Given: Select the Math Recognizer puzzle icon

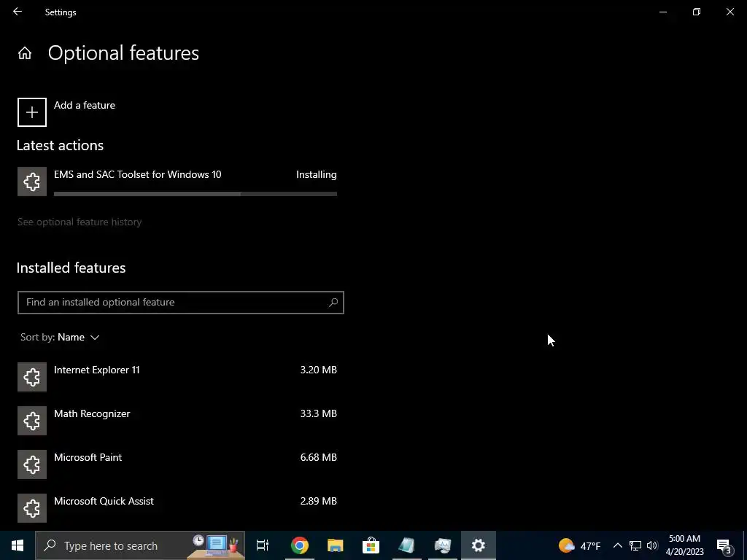Looking at the screenshot, I should coord(32,421).
